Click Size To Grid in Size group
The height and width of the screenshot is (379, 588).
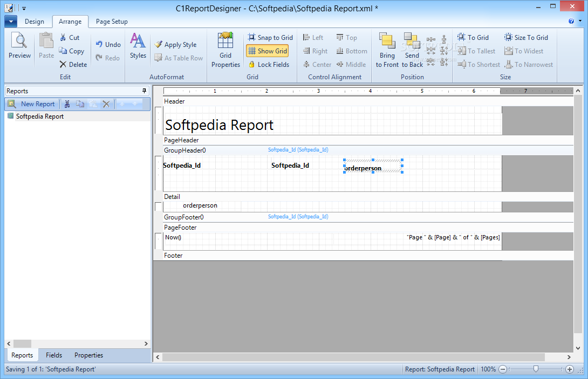526,38
